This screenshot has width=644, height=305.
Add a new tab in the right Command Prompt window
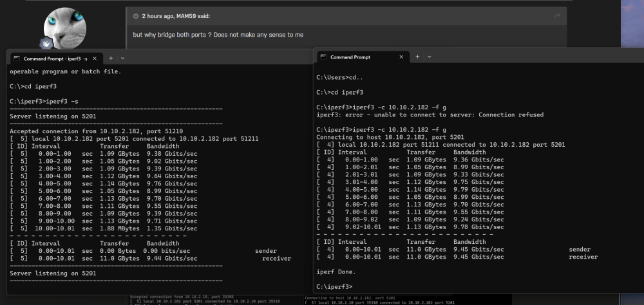(x=417, y=57)
